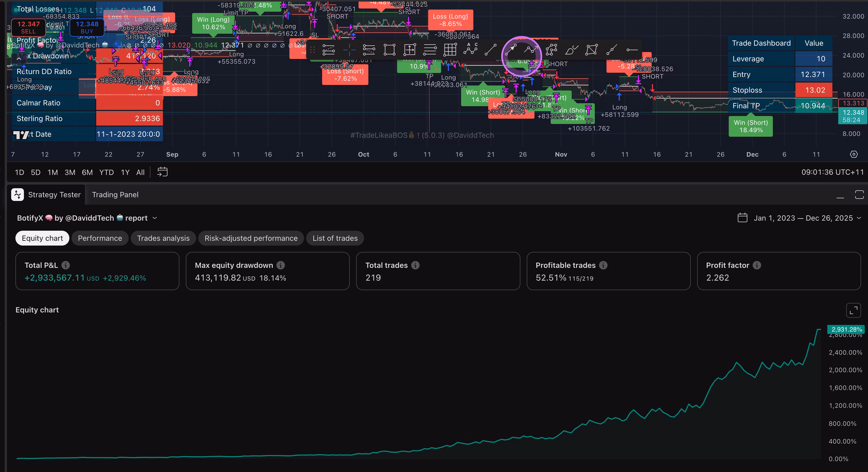Select the Trend line tool
This screenshot has height=472, width=868.
(490, 50)
